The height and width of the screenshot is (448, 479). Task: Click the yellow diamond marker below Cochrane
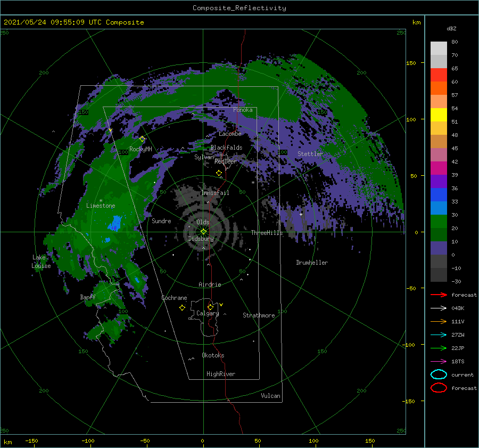click(182, 308)
